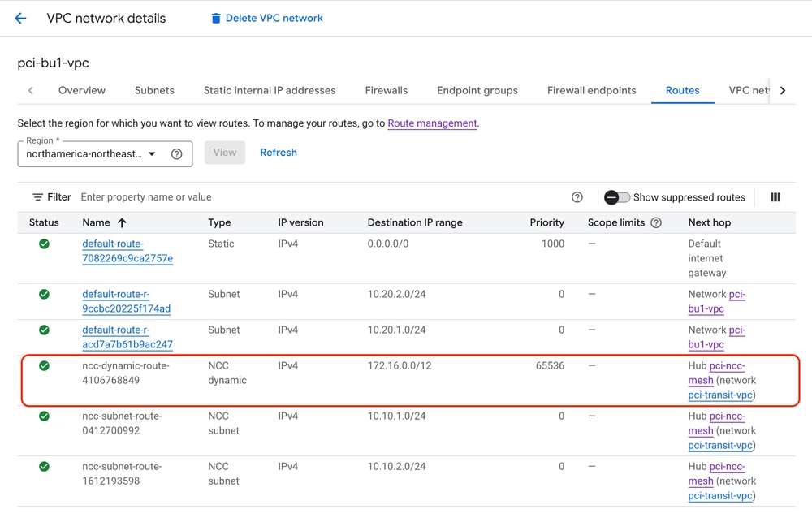Open the default-route-7082269c9ca2757e route link
Image resolution: width=812 pixels, height=522 pixels.
click(127, 251)
